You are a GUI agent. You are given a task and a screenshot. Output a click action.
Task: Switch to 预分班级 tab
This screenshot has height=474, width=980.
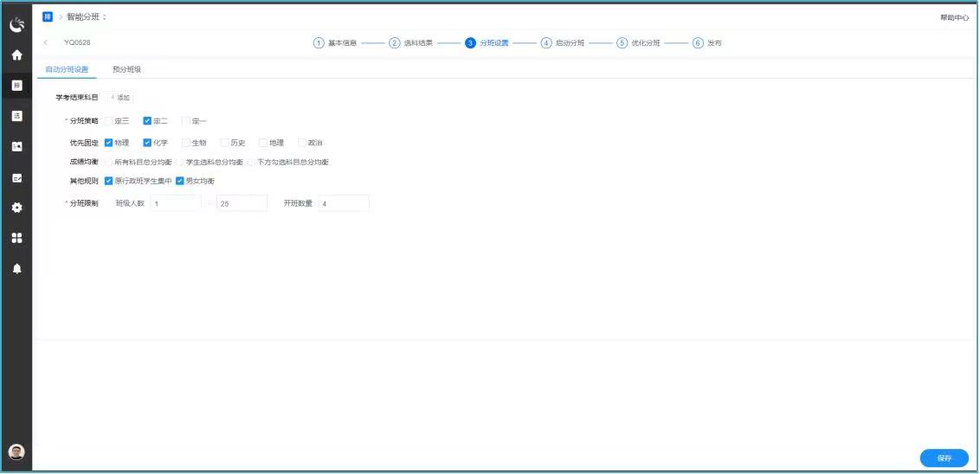127,69
